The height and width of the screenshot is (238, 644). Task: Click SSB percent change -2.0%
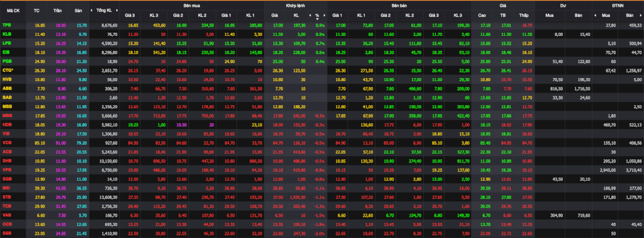click(x=319, y=233)
